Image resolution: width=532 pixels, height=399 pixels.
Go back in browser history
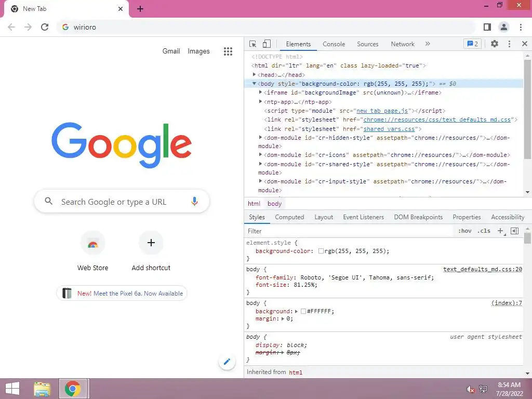11,27
